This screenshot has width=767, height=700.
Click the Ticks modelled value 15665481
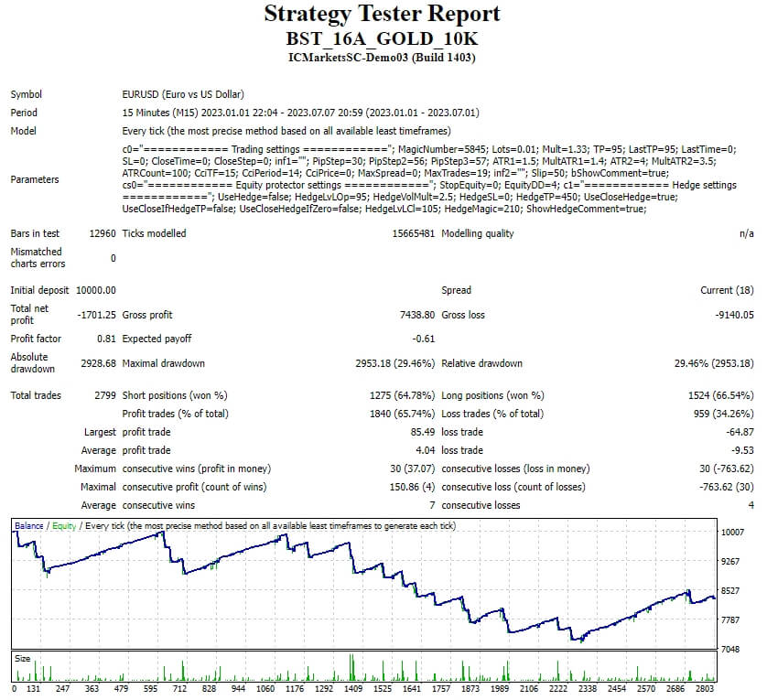click(x=414, y=233)
